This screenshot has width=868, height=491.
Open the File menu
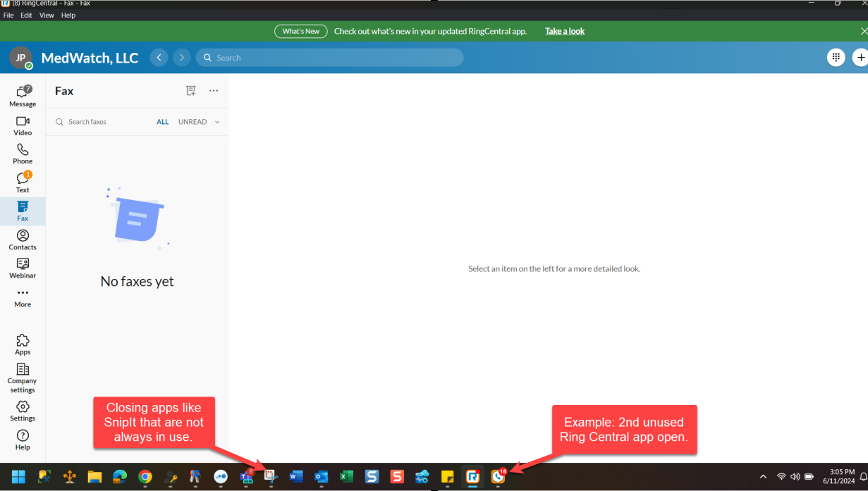tap(8, 15)
